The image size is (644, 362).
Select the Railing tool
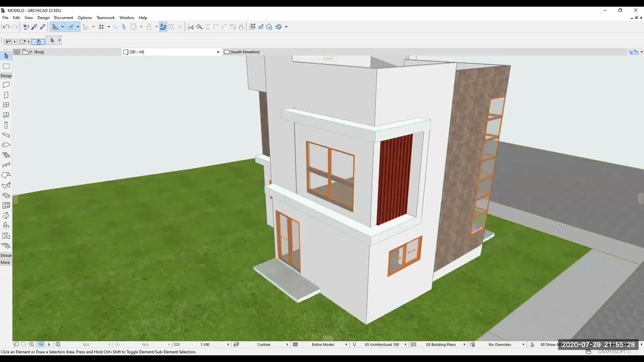point(6,165)
